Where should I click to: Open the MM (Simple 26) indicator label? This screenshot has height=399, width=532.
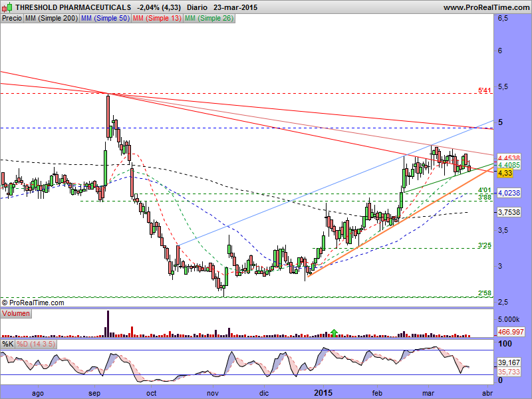click(x=209, y=19)
